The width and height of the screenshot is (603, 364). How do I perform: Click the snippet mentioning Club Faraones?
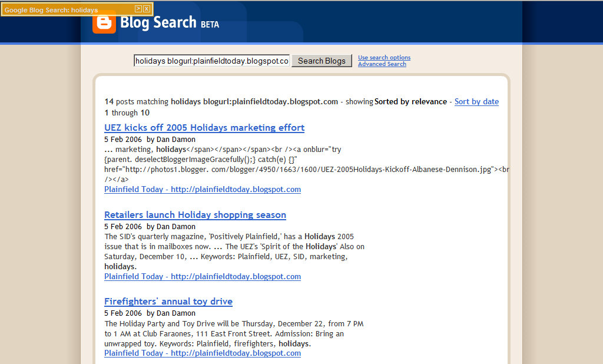(x=234, y=333)
